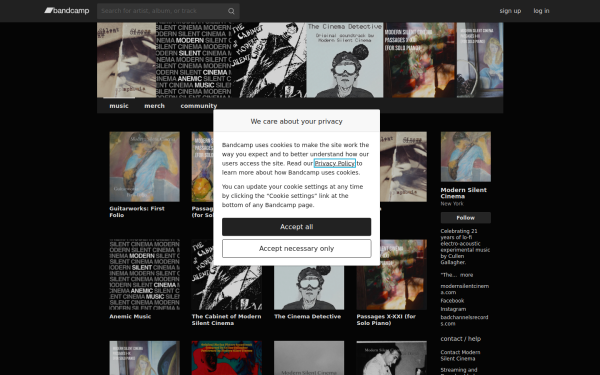This screenshot has width=600, height=375.
Task: Open the red and blue album cover in bottom row
Action: pos(227,358)
